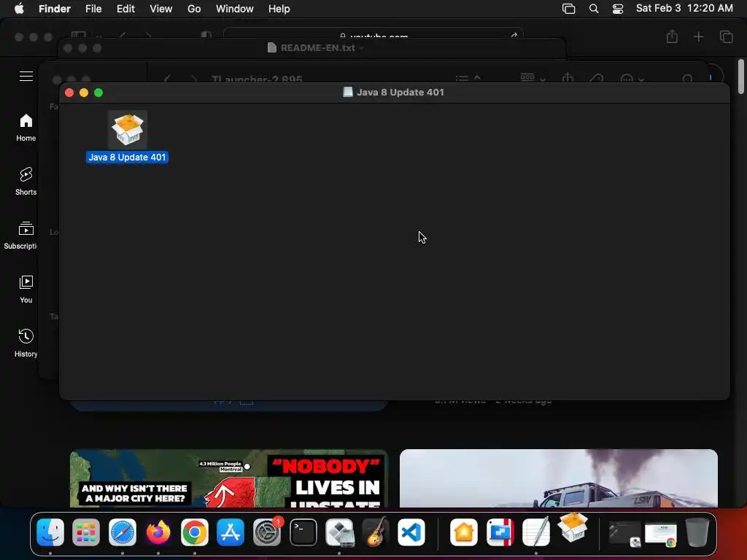
Task: Open Spotlight search in menu bar
Action: coord(594,9)
